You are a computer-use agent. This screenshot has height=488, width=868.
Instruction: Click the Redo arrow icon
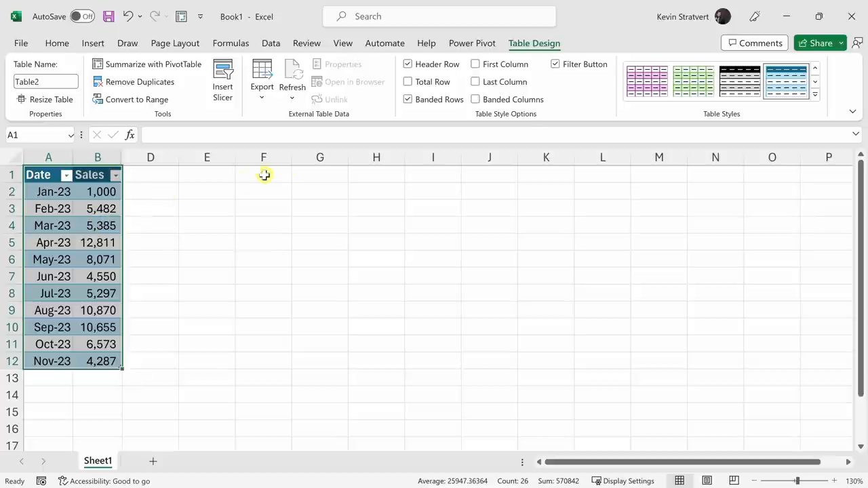(155, 16)
